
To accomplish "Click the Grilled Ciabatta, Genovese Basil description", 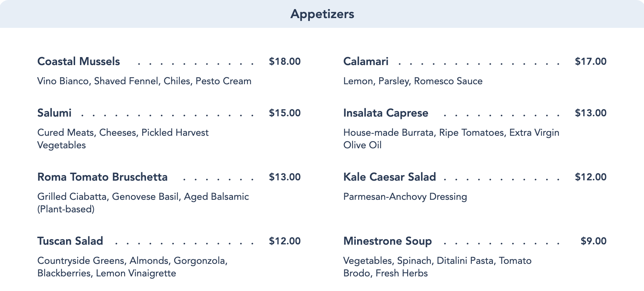I will pos(143,197).
